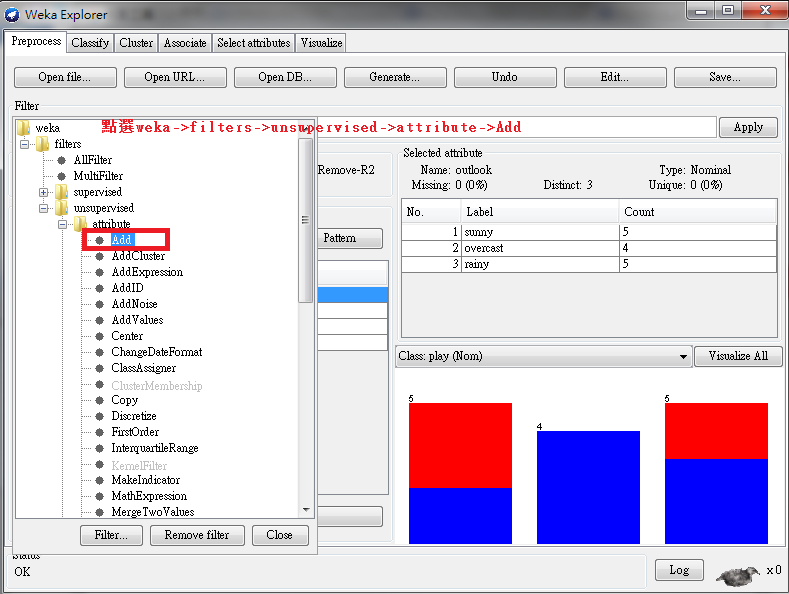Switch to the Classify tab
The image size is (789, 594).
tap(90, 43)
